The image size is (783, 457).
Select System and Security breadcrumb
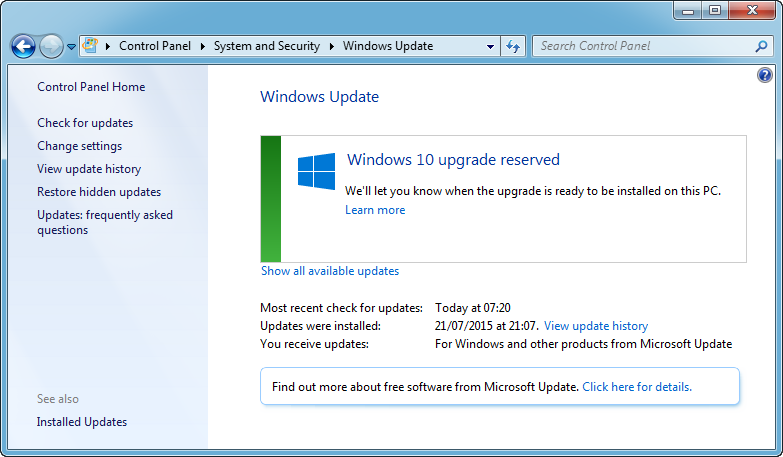pyautogui.click(x=267, y=46)
